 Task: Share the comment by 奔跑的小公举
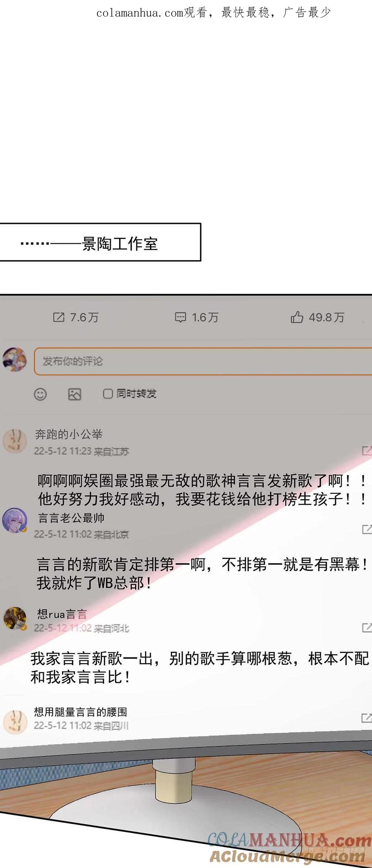tap(367, 451)
